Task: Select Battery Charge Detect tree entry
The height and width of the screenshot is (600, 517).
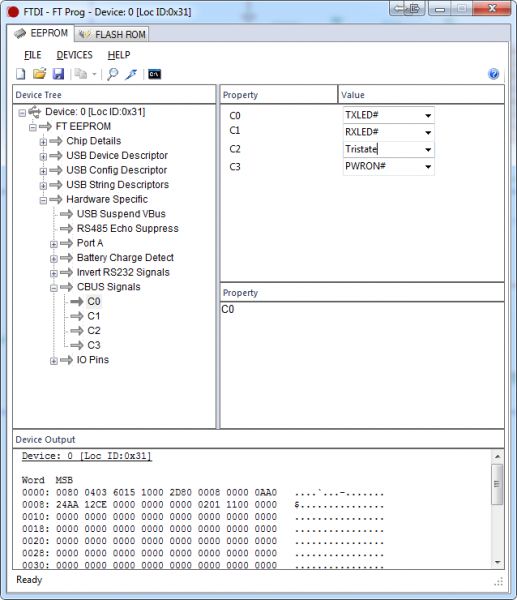Action: [x=125, y=258]
